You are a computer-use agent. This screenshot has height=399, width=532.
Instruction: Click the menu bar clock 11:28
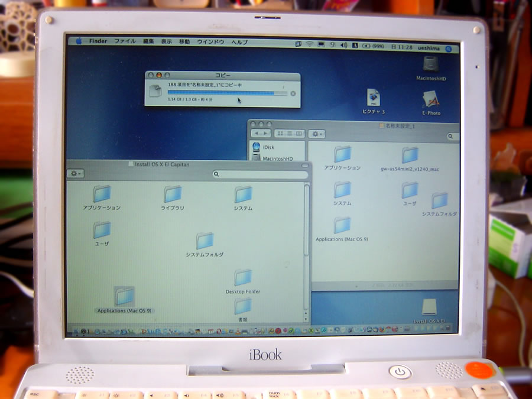[402, 47]
